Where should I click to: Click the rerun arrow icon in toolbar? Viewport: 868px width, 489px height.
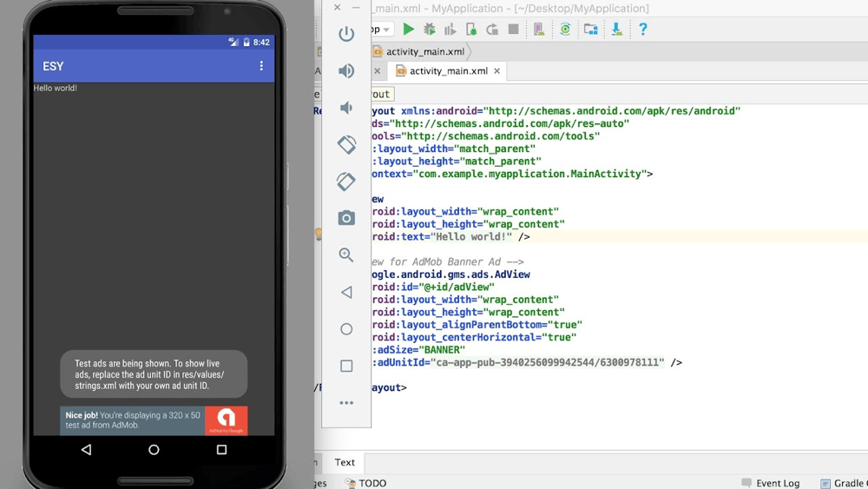(x=492, y=30)
